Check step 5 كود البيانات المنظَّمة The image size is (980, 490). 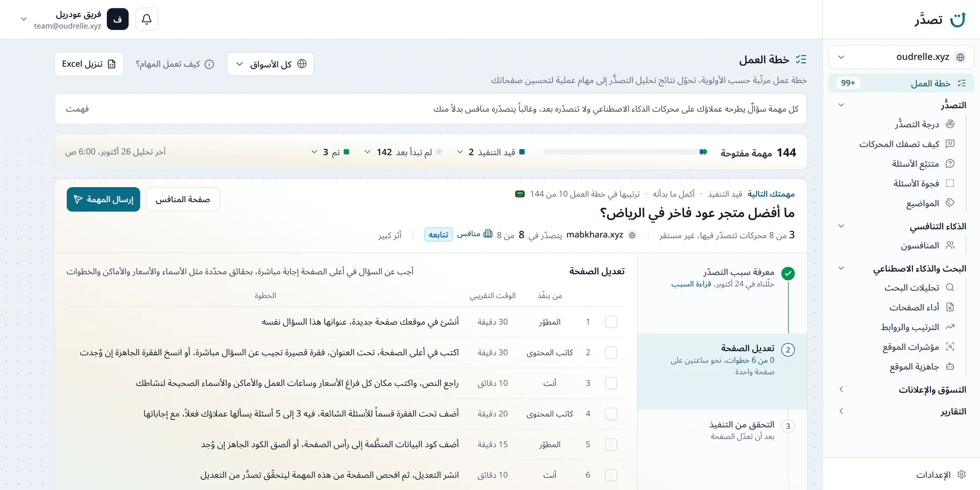coord(611,445)
